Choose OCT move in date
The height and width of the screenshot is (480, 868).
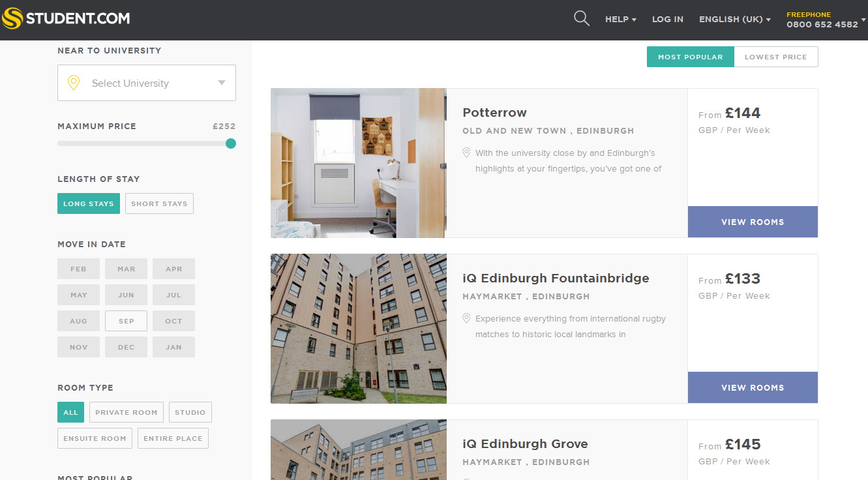[173, 321]
